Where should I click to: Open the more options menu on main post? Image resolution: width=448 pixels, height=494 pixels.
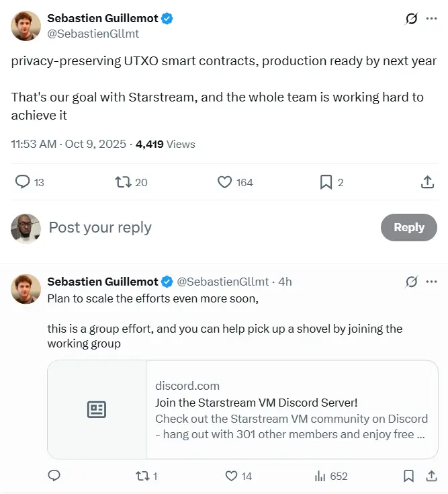[431, 19]
